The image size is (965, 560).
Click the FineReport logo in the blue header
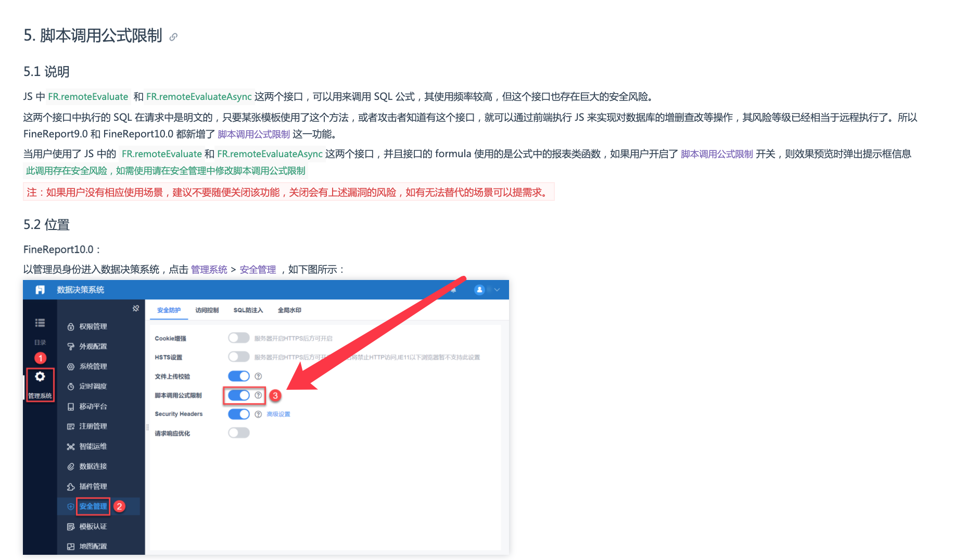click(40, 290)
